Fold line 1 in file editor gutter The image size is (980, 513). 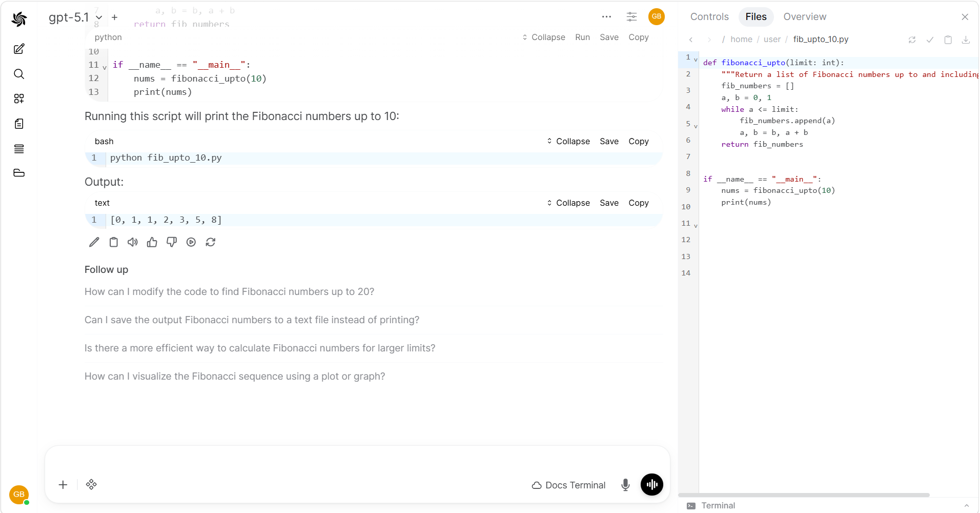pos(696,60)
